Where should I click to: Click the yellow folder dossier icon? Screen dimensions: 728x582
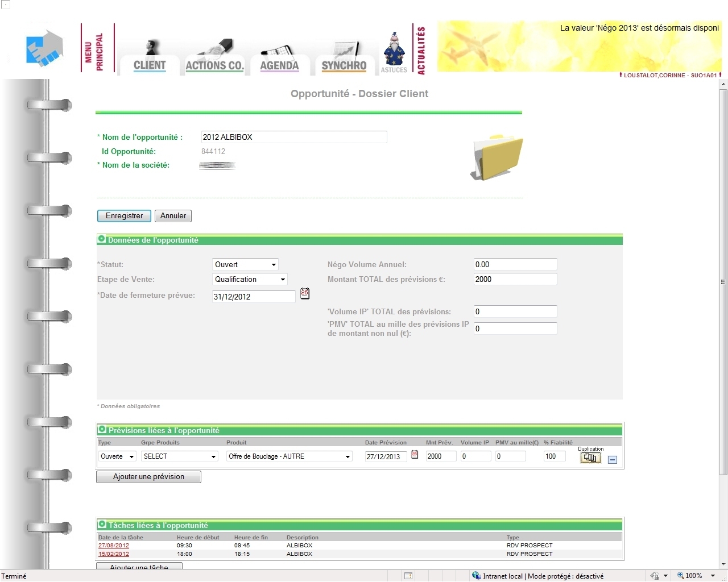(x=497, y=157)
